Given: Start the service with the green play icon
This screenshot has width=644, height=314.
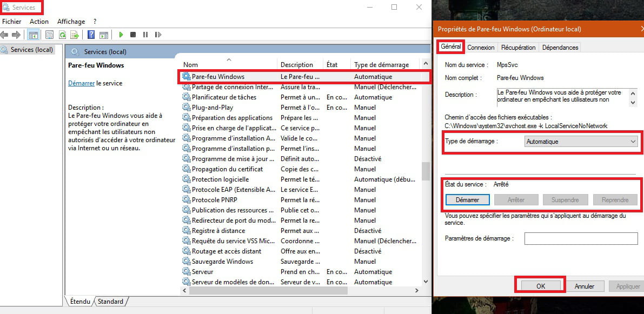Looking at the screenshot, I should coord(121,35).
